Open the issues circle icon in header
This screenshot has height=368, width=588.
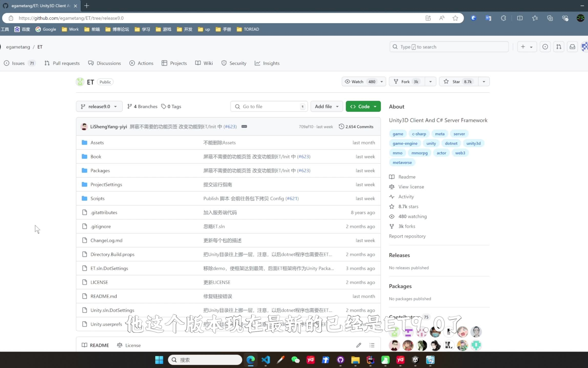[x=545, y=47]
